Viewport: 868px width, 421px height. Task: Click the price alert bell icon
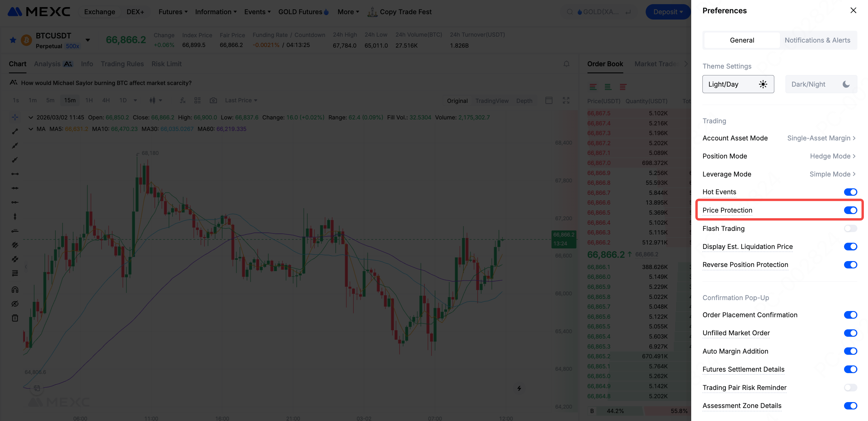pyautogui.click(x=566, y=64)
